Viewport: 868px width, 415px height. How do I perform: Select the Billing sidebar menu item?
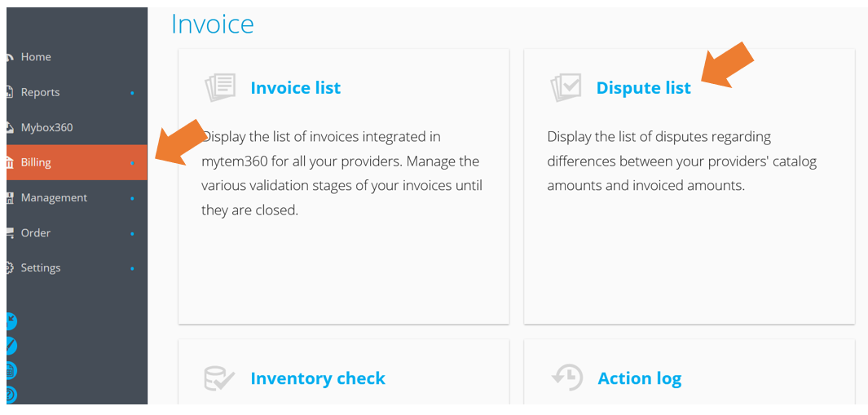tap(77, 162)
